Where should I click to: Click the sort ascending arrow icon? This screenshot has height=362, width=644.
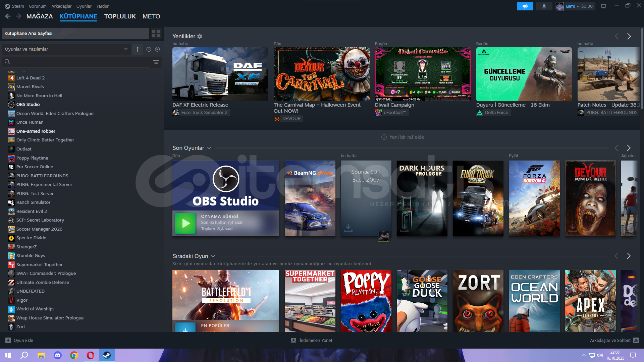pos(138,49)
